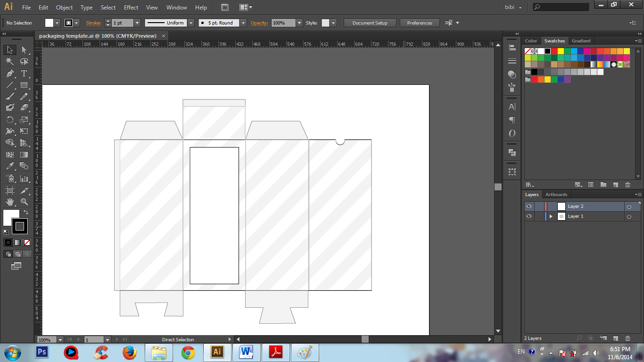Hide Layer 2 using eye icon
Viewport: 644px width, 362px height.
pos(529,206)
